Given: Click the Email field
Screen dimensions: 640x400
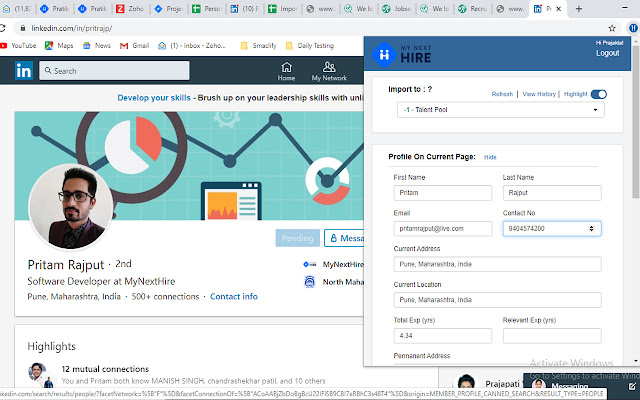Looking at the screenshot, I should tap(443, 229).
